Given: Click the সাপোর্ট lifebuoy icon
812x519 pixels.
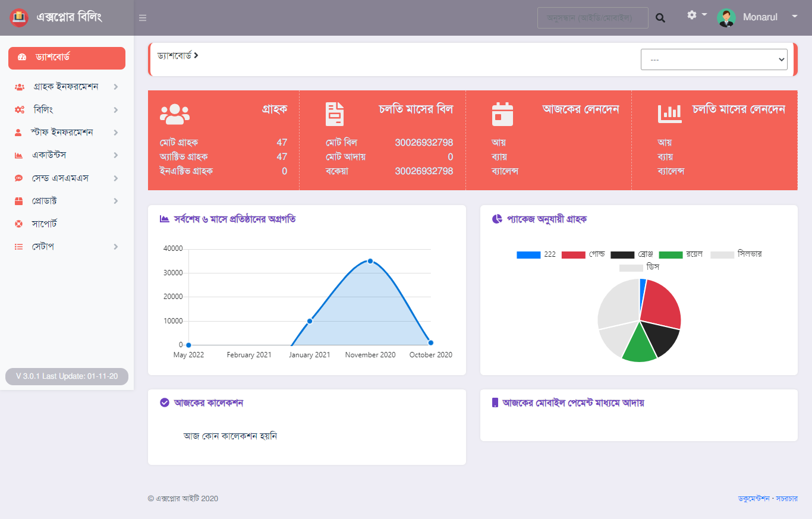Looking at the screenshot, I should tap(18, 224).
